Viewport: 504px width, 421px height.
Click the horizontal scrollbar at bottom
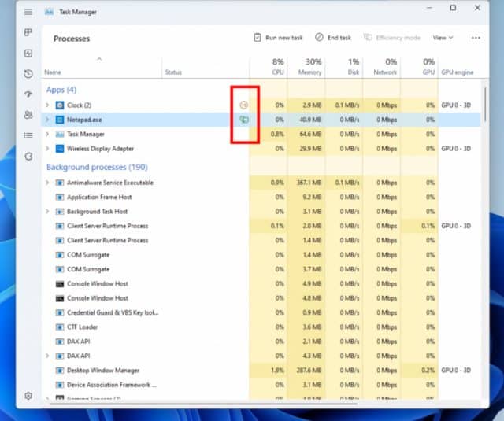204,404
